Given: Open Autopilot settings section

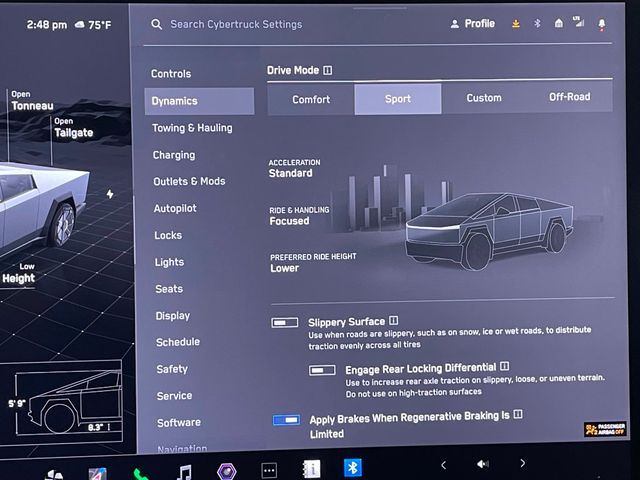Looking at the screenshot, I should coord(175,208).
